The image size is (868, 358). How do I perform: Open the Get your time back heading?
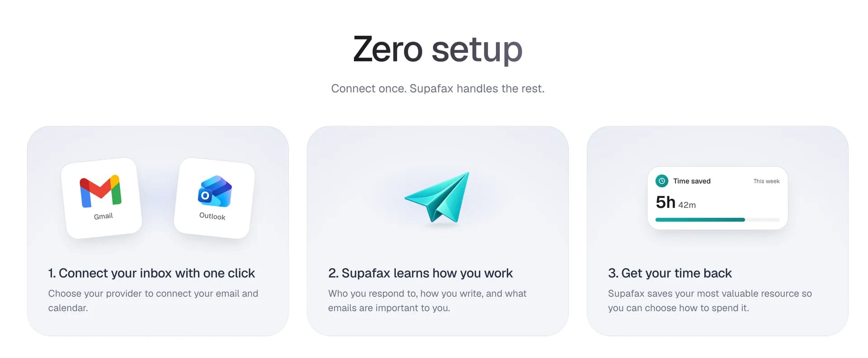point(669,273)
